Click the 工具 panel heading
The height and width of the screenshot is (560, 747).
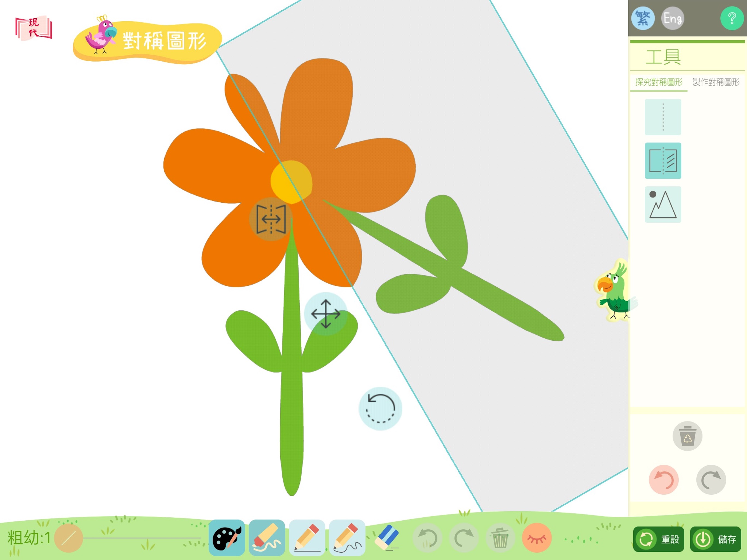pyautogui.click(x=663, y=56)
